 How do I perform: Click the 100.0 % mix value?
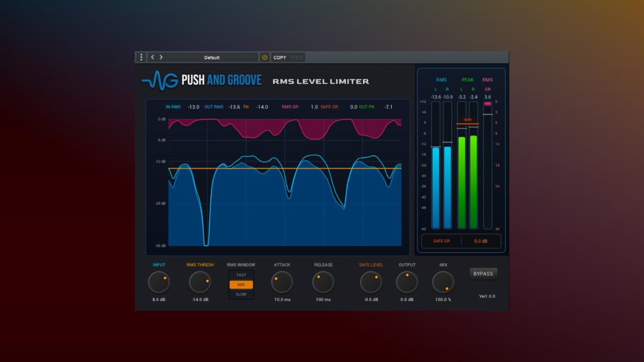coord(443,300)
